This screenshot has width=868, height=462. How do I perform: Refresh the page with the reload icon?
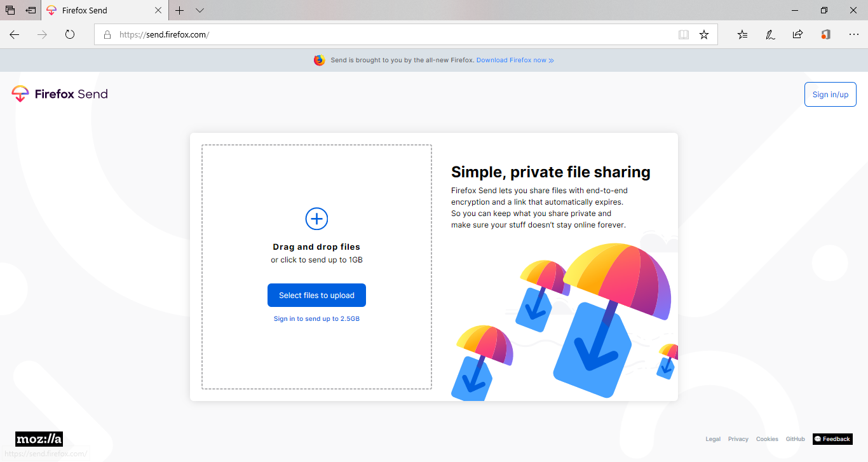click(70, 34)
